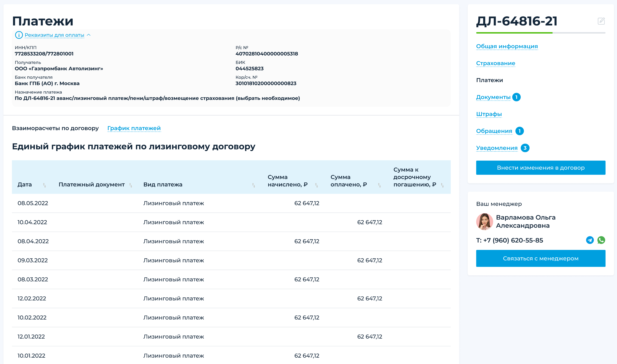Sort by Вид платежа column arrows

click(x=253, y=185)
